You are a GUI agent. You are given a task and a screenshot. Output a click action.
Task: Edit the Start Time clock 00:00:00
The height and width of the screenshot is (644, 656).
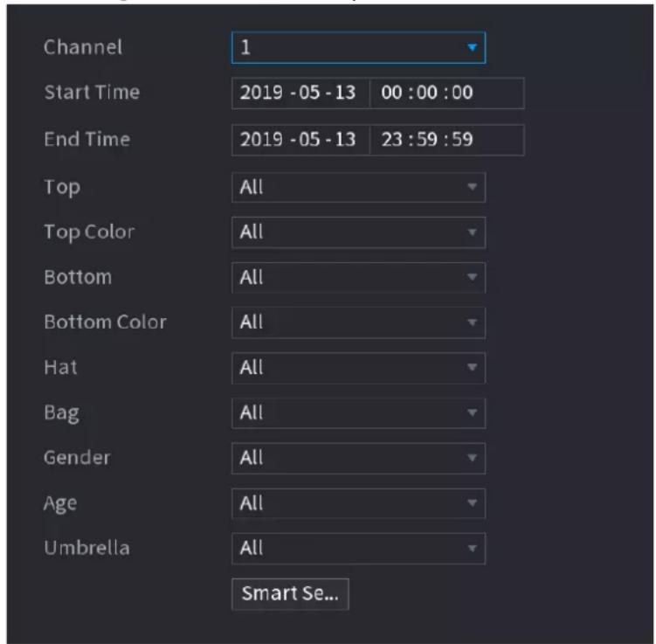pos(447,93)
